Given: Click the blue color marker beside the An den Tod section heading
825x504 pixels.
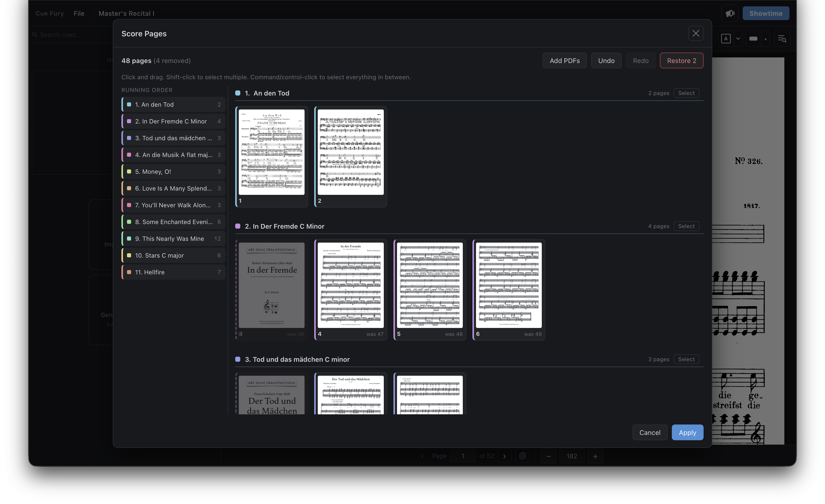Looking at the screenshot, I should pyautogui.click(x=238, y=93).
